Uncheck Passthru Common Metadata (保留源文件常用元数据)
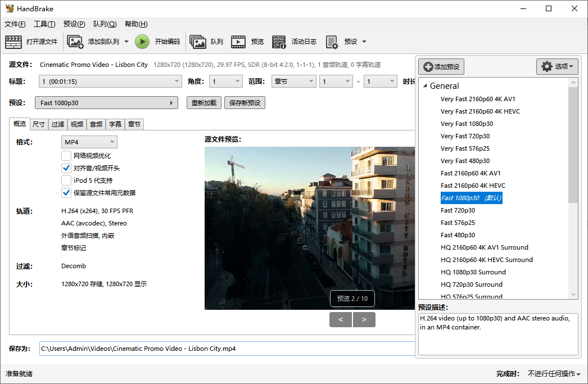The width and height of the screenshot is (588, 384). [66, 193]
